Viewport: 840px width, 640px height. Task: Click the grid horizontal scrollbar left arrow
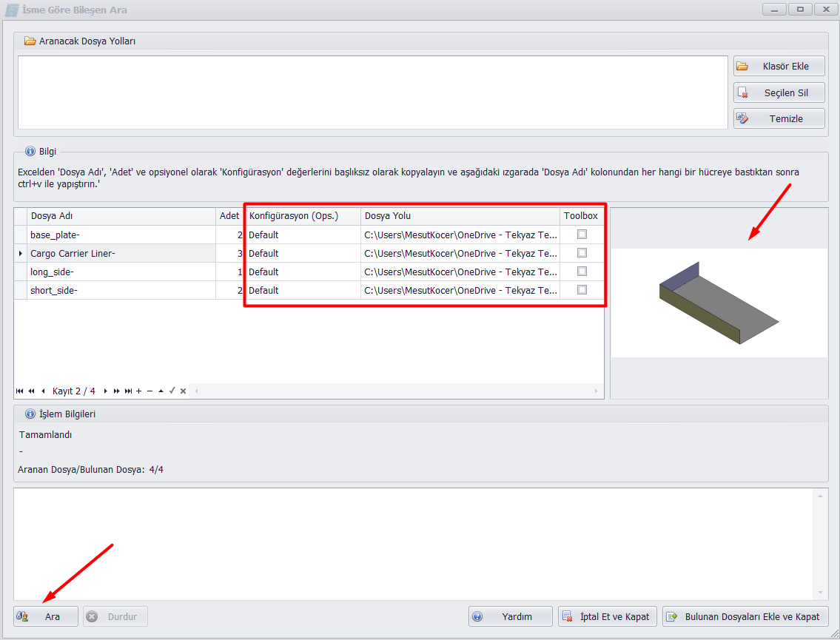tap(197, 391)
